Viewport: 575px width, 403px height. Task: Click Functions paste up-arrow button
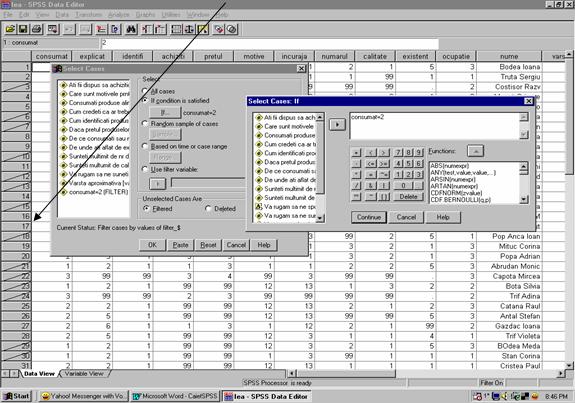click(x=475, y=151)
